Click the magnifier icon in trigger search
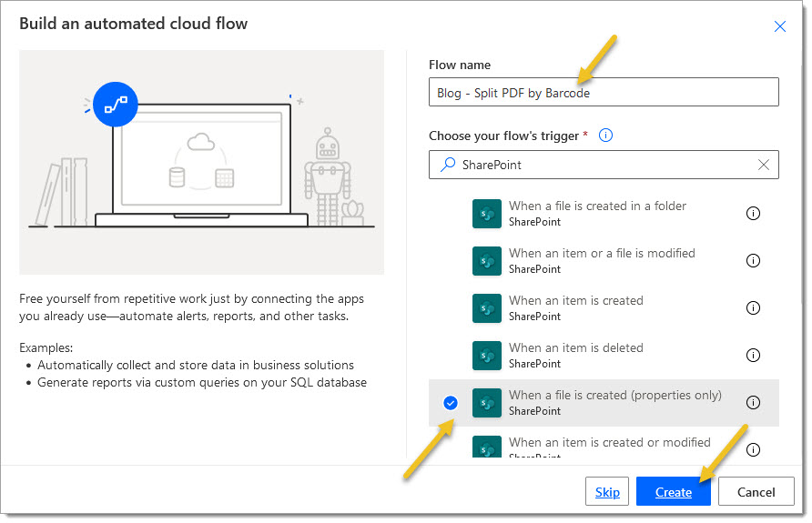The image size is (812, 523). click(x=448, y=165)
